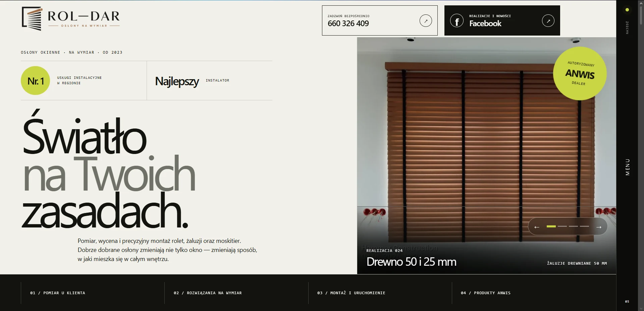The image size is (644, 311).
Task: Advance to the next slide with the right arrow
Action: 599,227
